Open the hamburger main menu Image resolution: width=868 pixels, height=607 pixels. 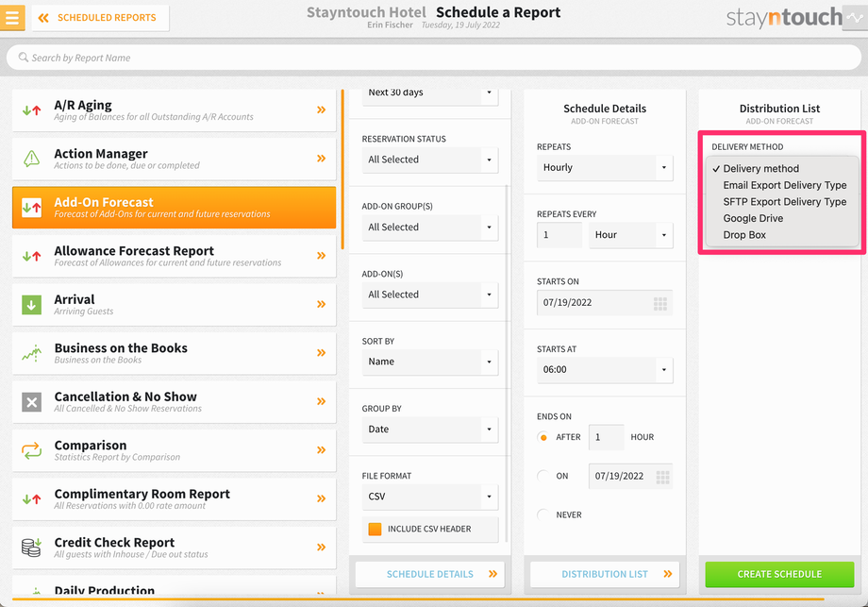pos(12,17)
